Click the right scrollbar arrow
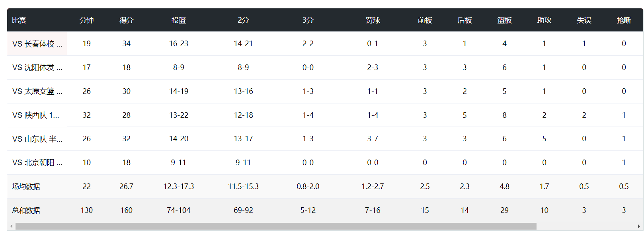This screenshot has width=644, height=232. [639, 226]
